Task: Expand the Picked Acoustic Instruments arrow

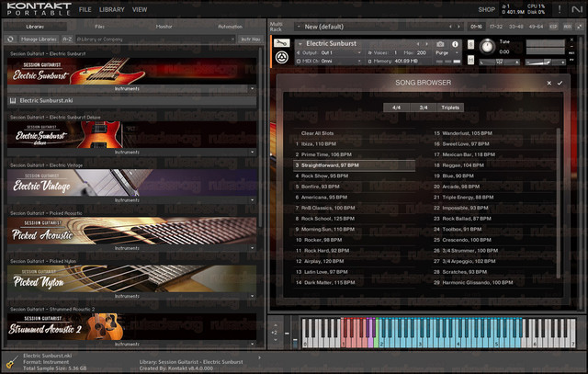Action: click(252, 248)
